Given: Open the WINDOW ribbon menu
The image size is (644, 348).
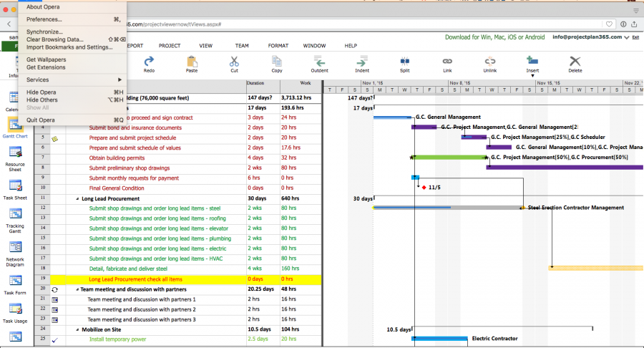Looking at the screenshot, I should [x=314, y=46].
